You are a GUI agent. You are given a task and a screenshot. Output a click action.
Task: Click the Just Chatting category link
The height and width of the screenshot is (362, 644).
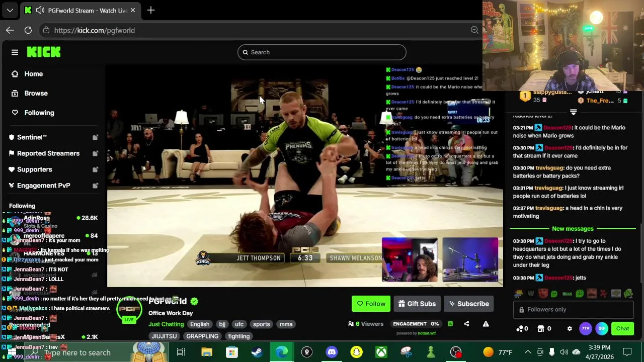tap(166, 324)
